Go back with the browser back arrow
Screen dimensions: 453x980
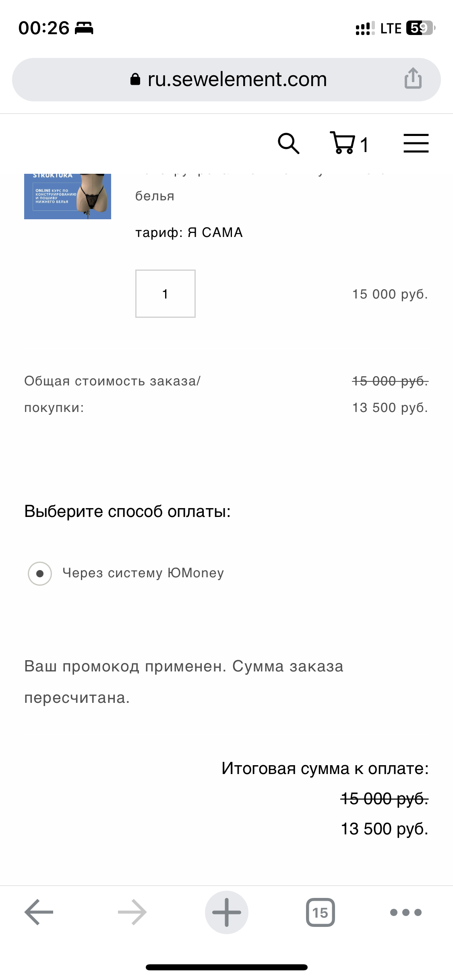[x=39, y=912]
